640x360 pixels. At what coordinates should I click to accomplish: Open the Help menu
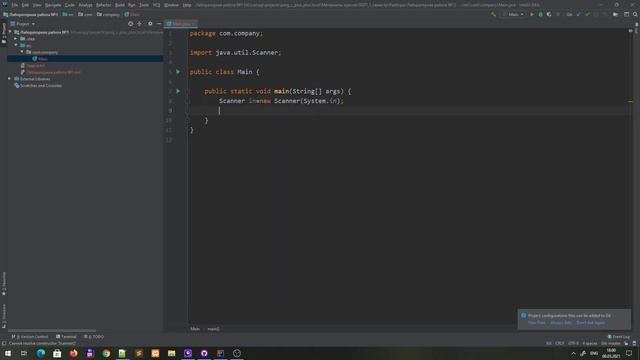pyautogui.click(x=187, y=5)
